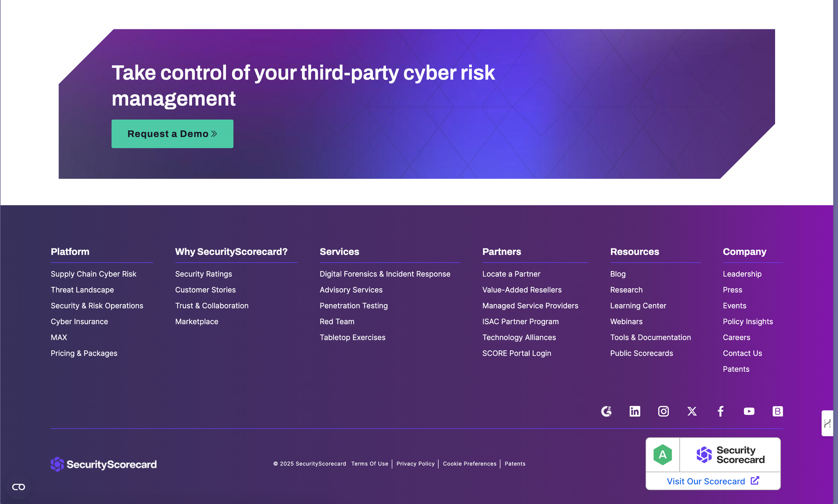Click the Red Team link
Image resolution: width=838 pixels, height=504 pixels.
point(337,322)
